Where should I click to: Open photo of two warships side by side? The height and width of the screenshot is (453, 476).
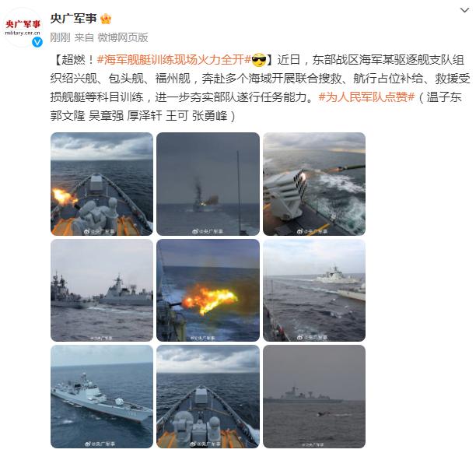coord(102,290)
